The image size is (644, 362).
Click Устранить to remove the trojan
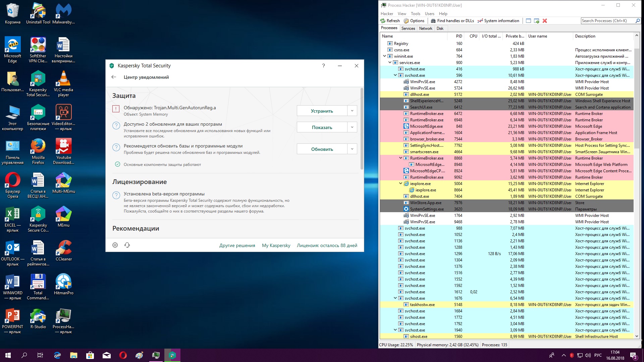(322, 111)
